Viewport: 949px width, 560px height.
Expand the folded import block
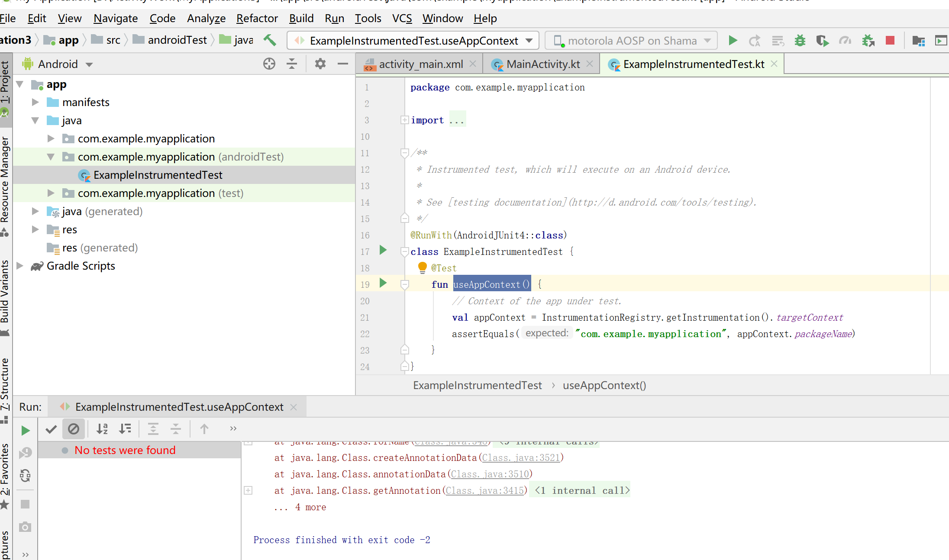click(x=404, y=120)
